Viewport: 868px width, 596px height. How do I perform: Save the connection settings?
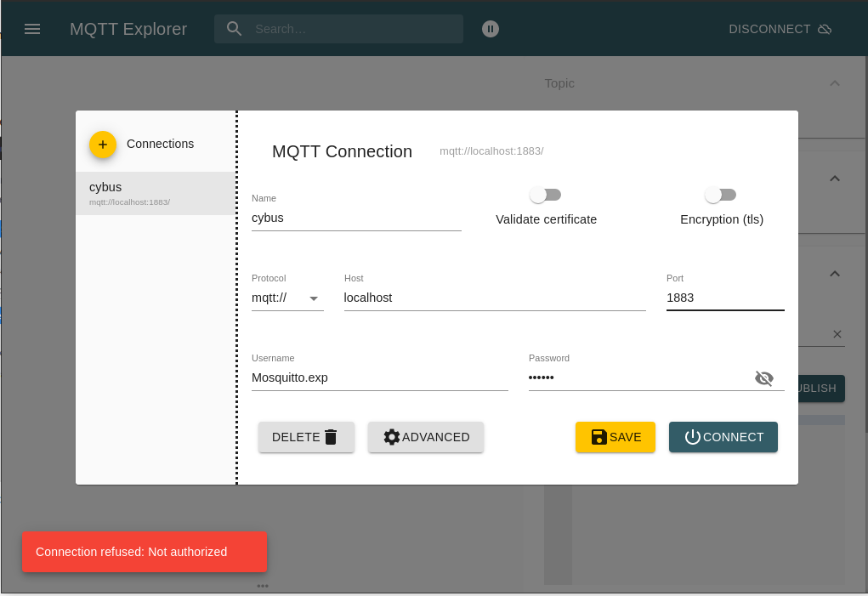tap(616, 437)
